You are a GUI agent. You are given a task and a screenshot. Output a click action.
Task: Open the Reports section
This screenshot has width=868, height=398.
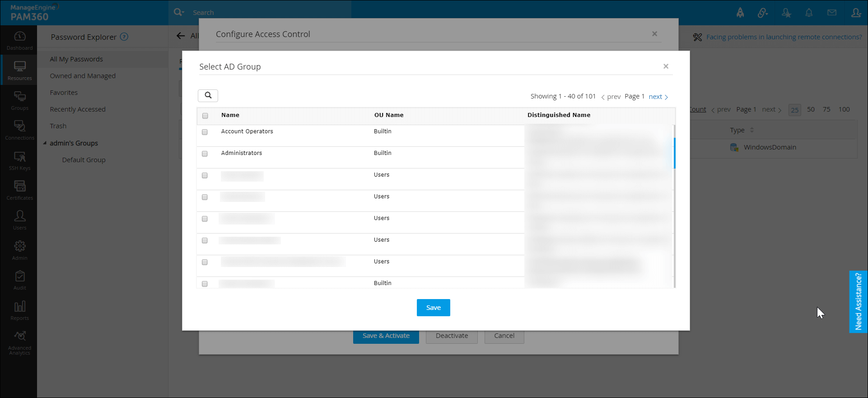[x=19, y=310]
